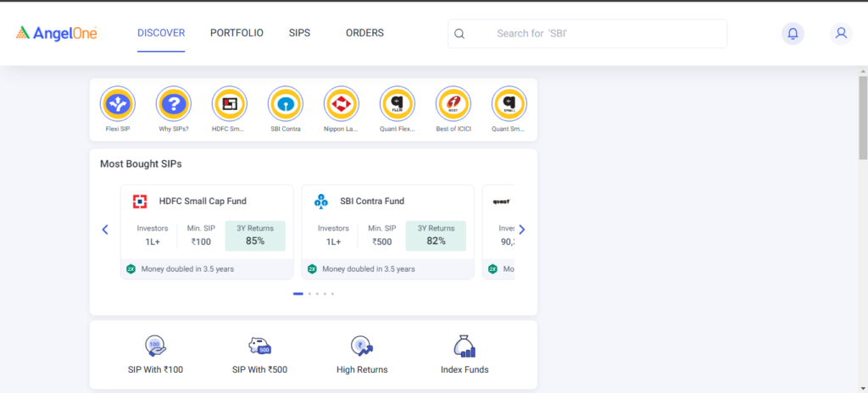Show next Most Bought SIPs cards
The height and width of the screenshot is (393, 868).
(x=521, y=230)
